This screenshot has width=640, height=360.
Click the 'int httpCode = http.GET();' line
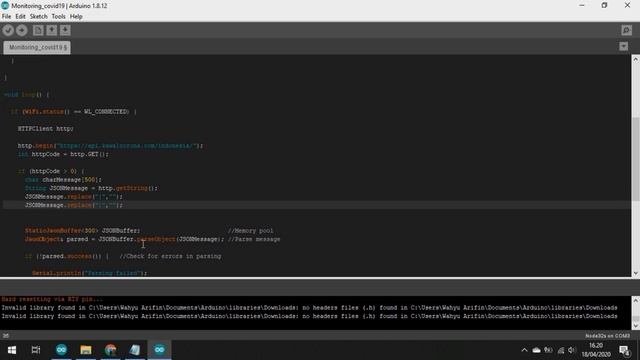click(63, 154)
